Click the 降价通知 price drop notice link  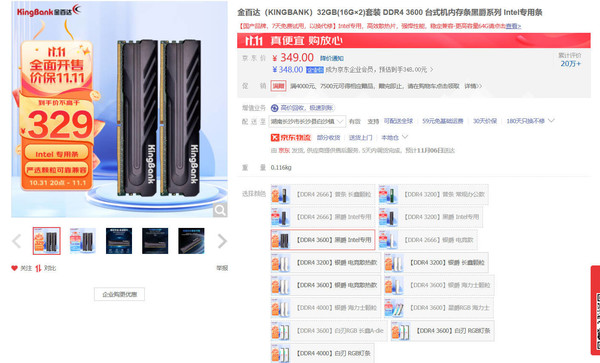[332, 59]
